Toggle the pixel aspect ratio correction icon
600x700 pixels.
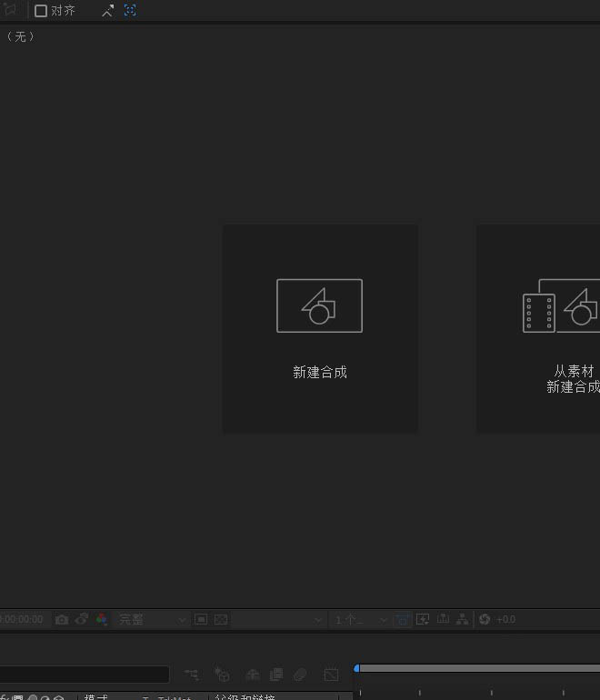[x=402, y=619]
